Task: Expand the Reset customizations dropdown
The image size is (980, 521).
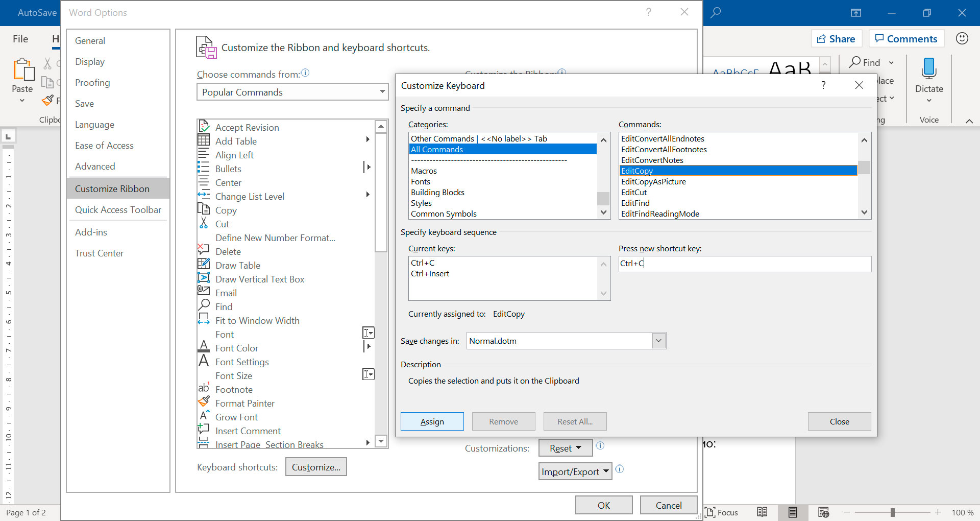Action: tap(566, 448)
